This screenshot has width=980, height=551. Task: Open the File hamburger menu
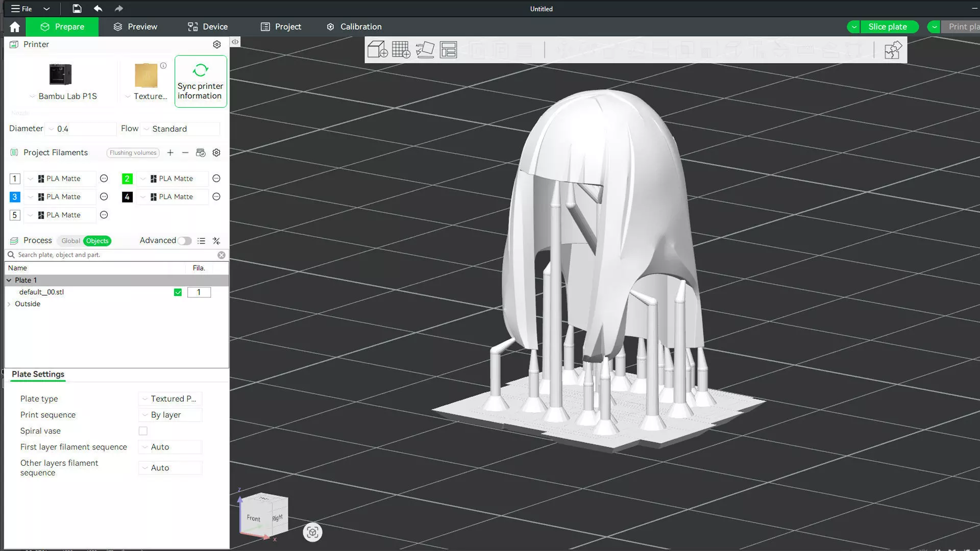coord(21,9)
